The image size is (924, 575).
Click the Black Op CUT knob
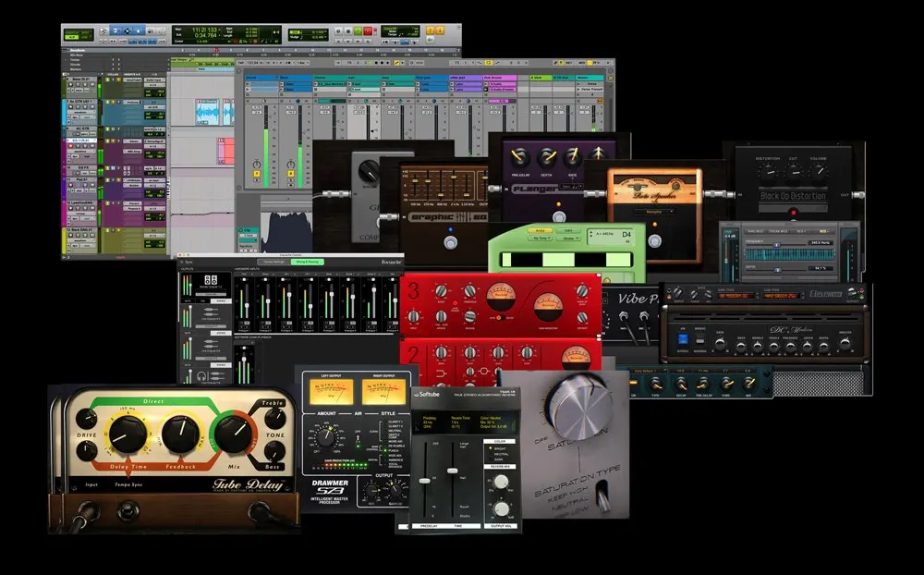pos(794,173)
